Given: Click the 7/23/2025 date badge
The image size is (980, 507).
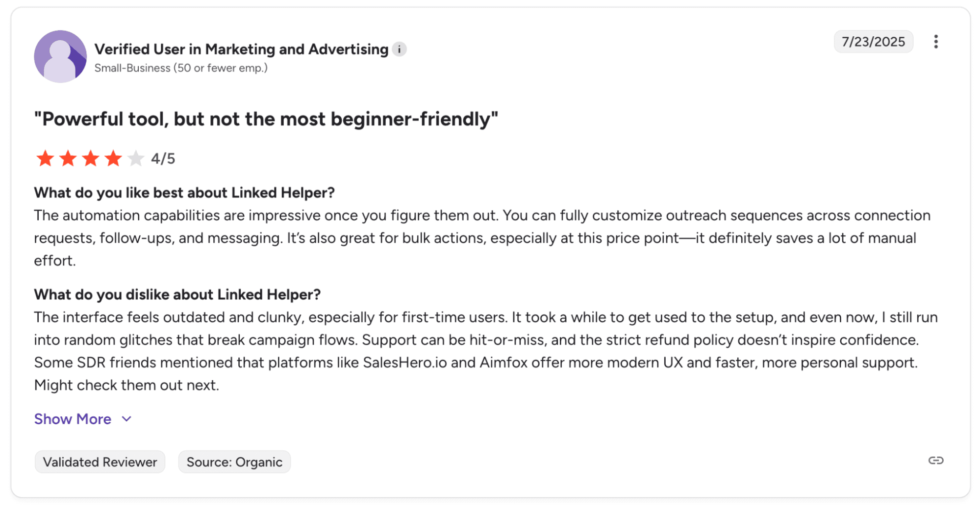Looking at the screenshot, I should click(x=873, y=42).
